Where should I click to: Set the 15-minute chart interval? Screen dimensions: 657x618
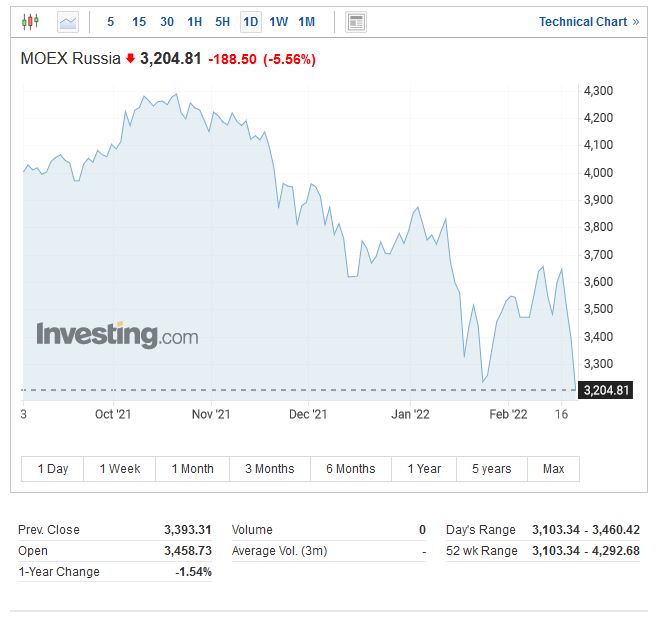click(x=139, y=22)
